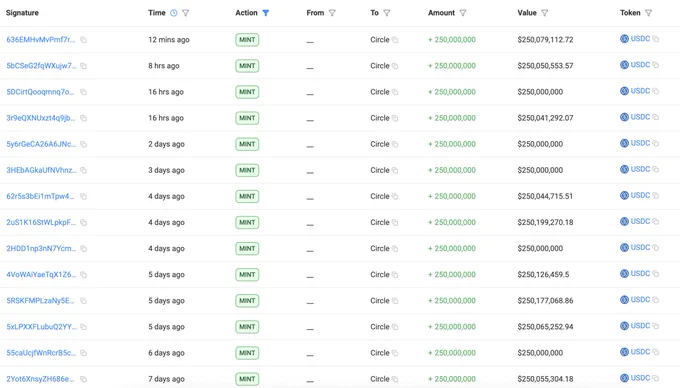The width and height of the screenshot is (680, 388).
Task: Open Circle account in 5SRSKFMPLzaNy5E row
Action: (380, 300)
